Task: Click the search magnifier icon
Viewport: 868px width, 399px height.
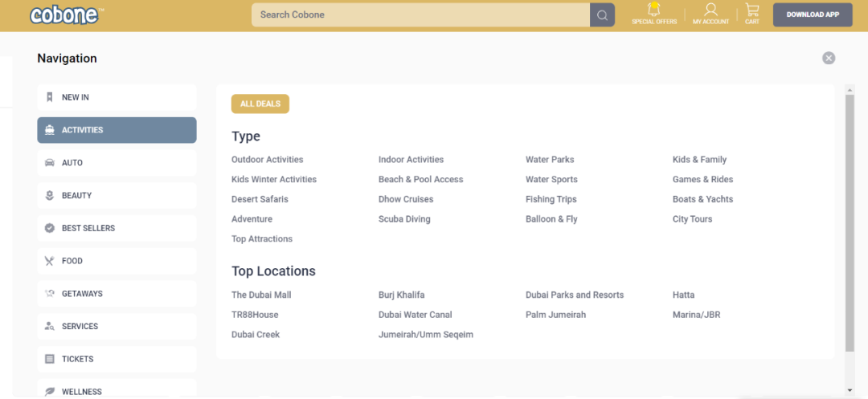Action: coord(602,14)
